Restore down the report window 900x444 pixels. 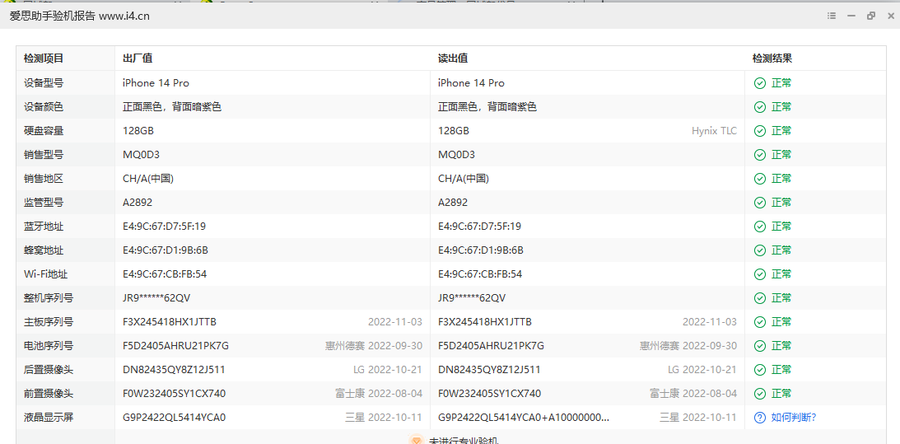tap(871, 16)
